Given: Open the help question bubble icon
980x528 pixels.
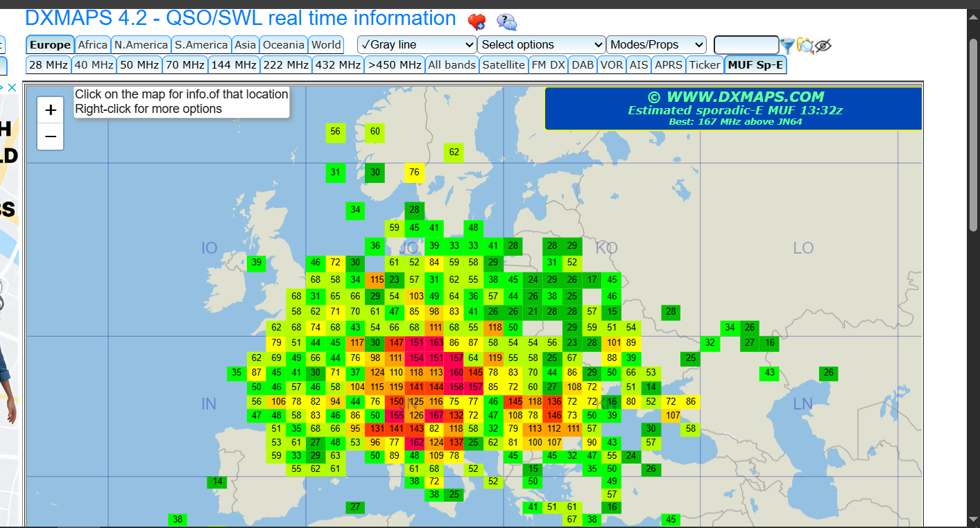Looking at the screenshot, I should coord(506,22).
